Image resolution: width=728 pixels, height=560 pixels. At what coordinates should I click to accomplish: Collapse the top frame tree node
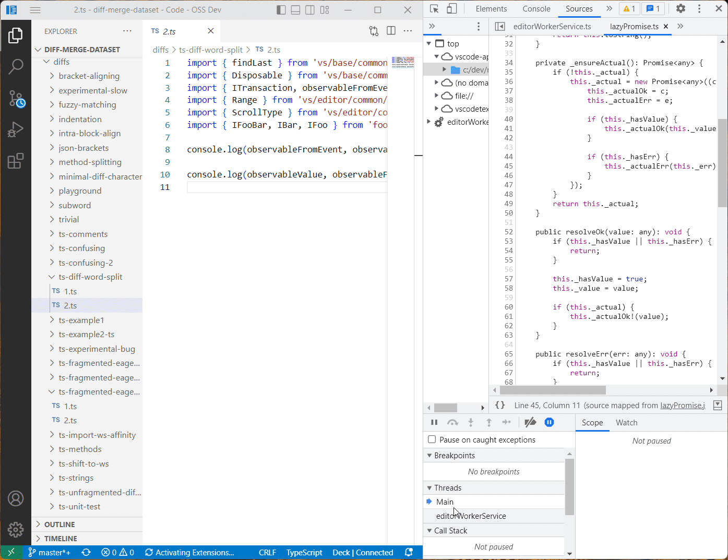pos(429,44)
